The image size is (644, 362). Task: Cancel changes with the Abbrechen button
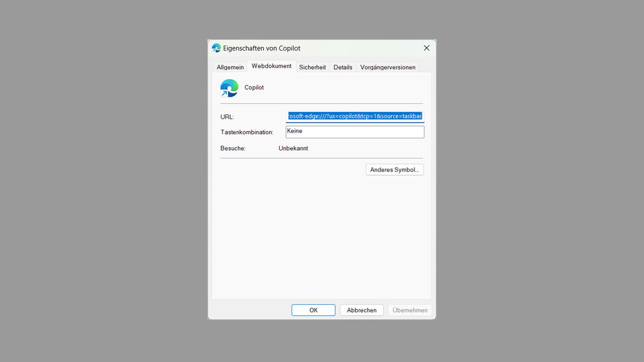click(361, 310)
